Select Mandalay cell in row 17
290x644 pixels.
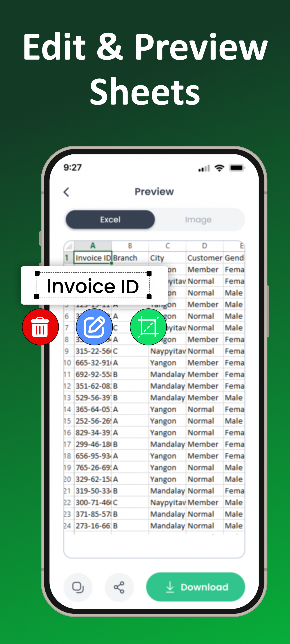click(x=167, y=444)
